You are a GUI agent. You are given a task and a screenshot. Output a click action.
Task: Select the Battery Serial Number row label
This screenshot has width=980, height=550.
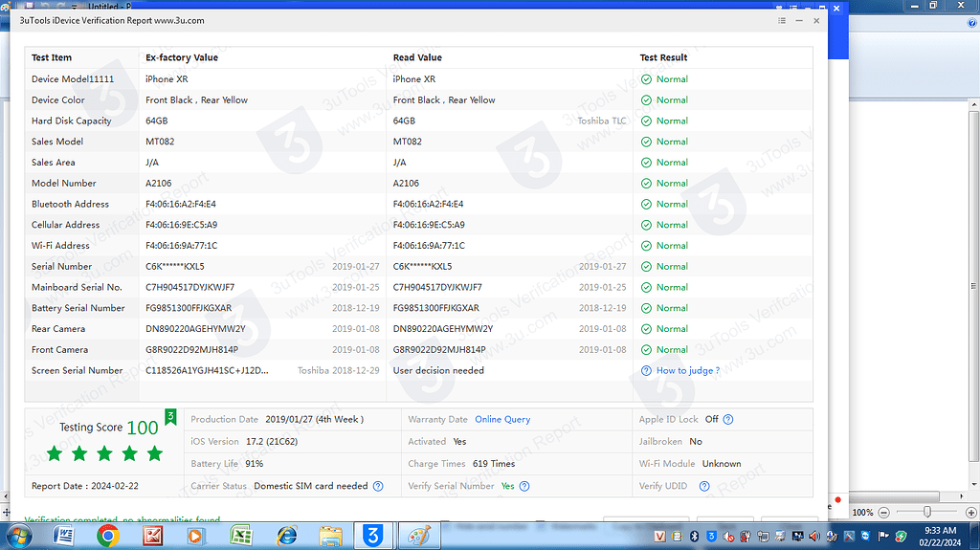click(78, 308)
